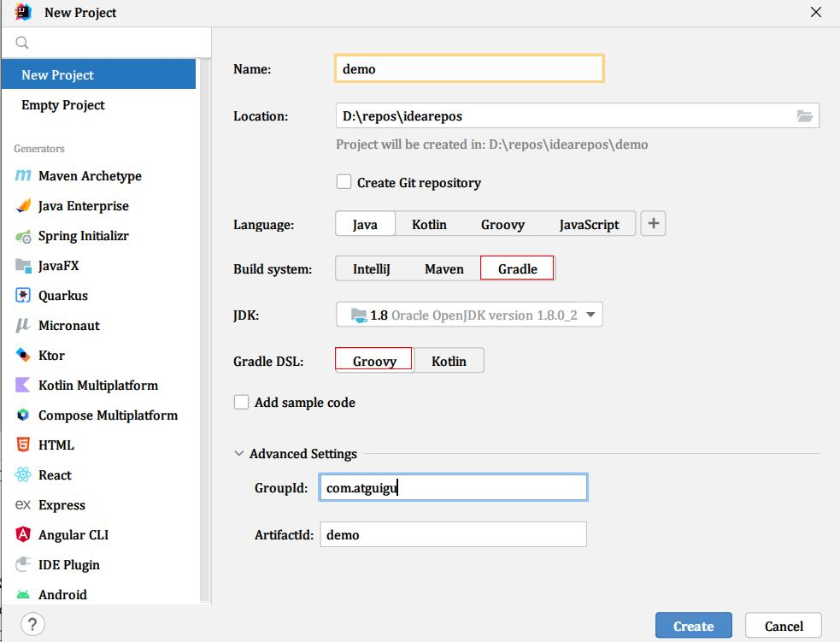The image size is (840, 642).
Task: Open the Kotlin Multiplatform generator
Action: click(98, 386)
